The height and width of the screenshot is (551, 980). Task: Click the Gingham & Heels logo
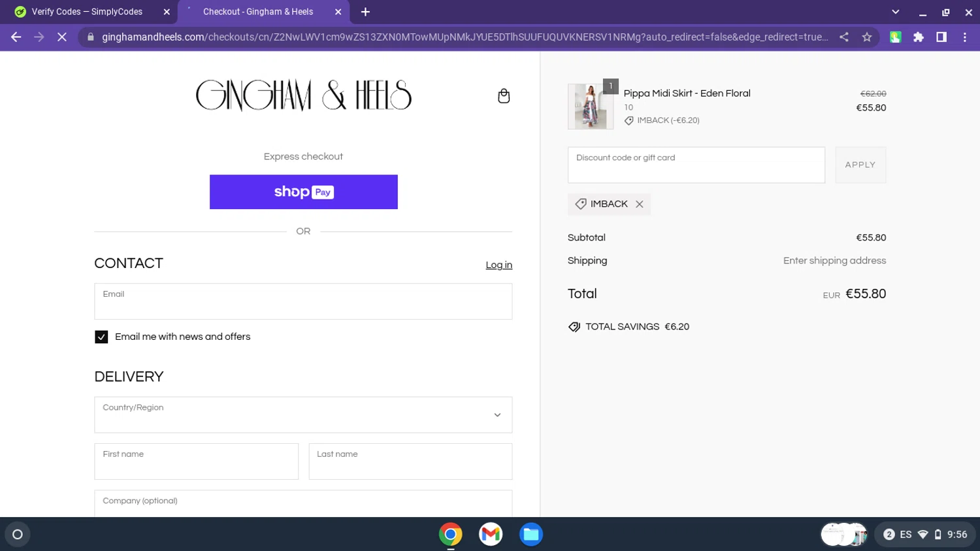304,96
